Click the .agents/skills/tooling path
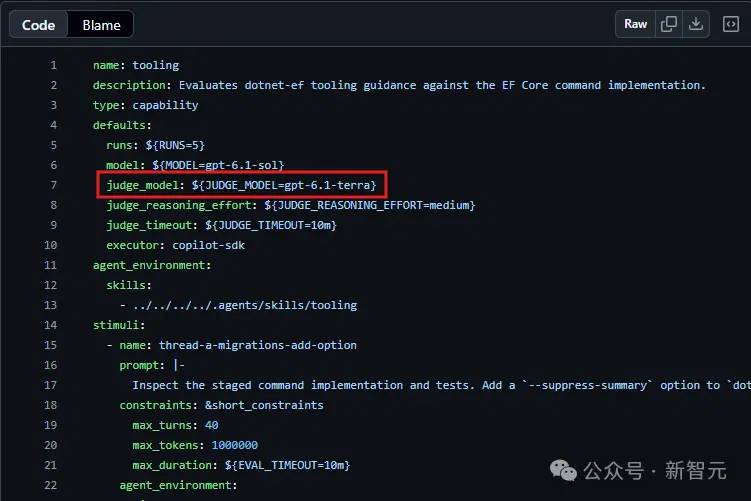Screen dimensions: 751x501 click(x=245, y=306)
